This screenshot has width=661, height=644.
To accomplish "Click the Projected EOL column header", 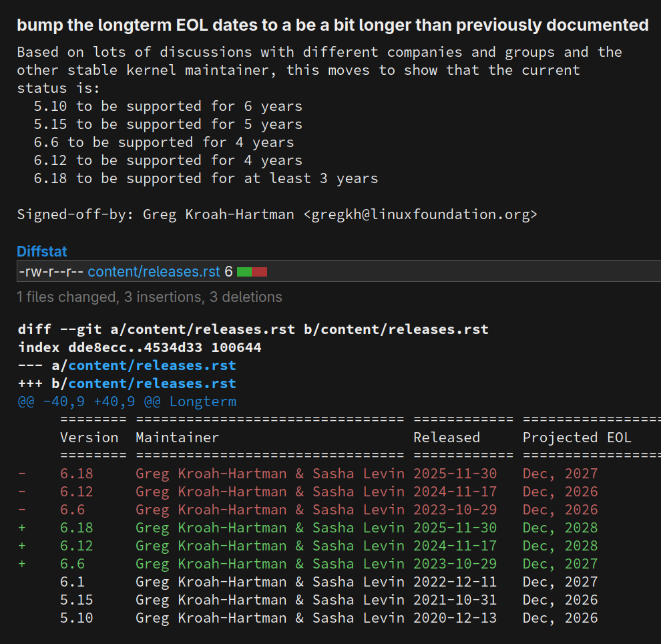I will click(576, 438).
